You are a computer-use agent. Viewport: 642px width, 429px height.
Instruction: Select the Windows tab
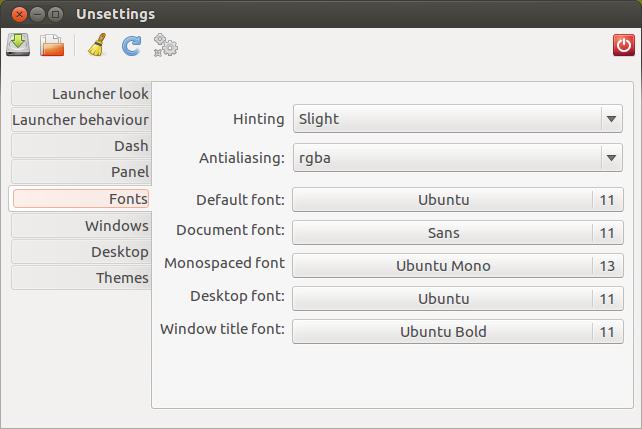pyautogui.click(x=81, y=226)
